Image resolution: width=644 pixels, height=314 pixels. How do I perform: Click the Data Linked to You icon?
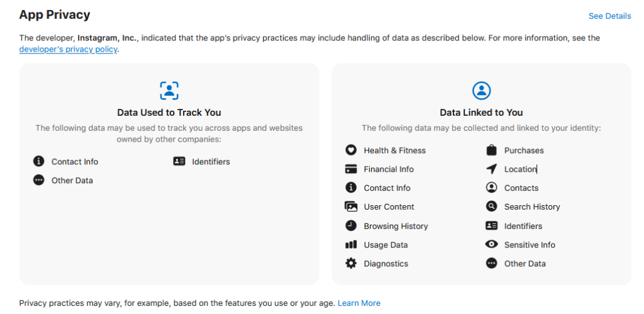(x=481, y=90)
